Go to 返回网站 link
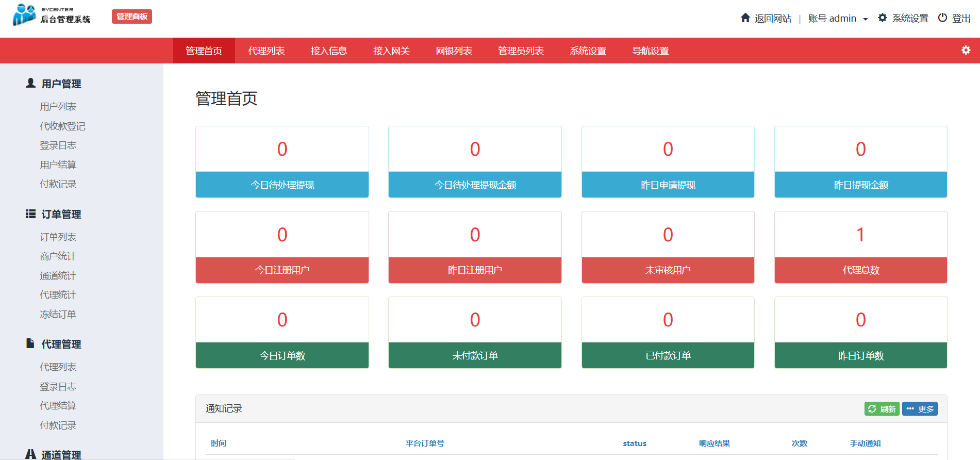The image size is (980, 460). tap(773, 19)
